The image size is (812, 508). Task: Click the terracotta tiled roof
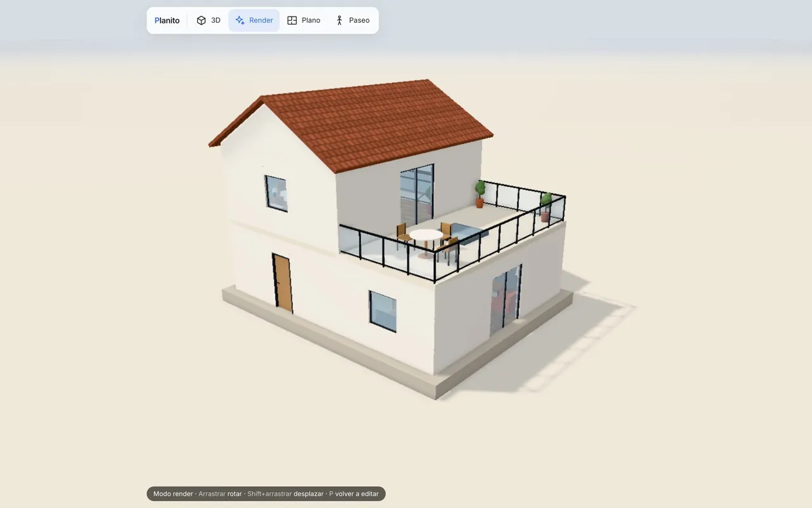tap(374, 124)
